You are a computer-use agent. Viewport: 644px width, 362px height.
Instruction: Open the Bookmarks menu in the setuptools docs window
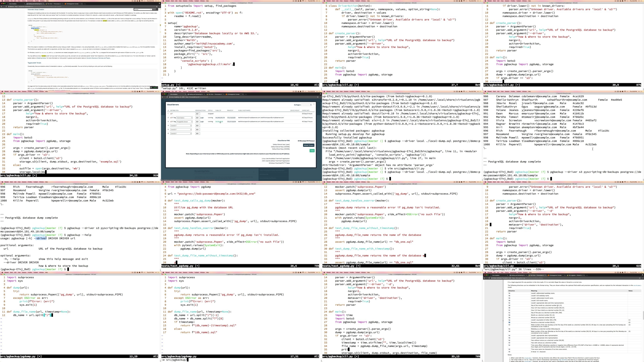[x=30, y=1]
